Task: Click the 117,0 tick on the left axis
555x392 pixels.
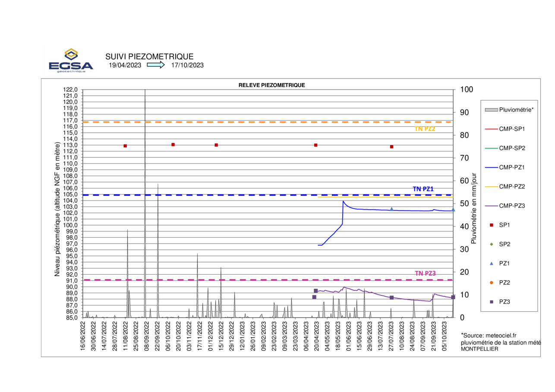Action: 71,120
